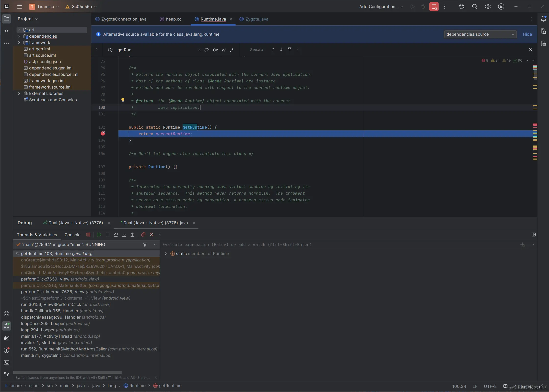Open the Notifications bell
This screenshot has height=392, width=549.
coord(543,19)
